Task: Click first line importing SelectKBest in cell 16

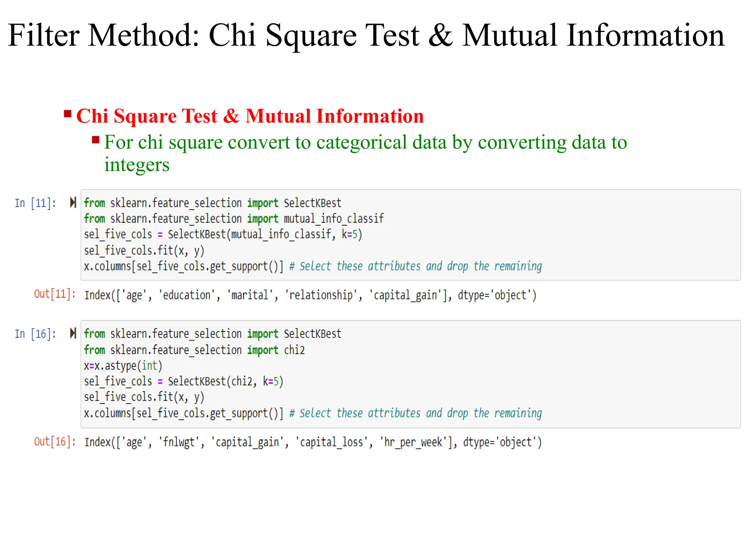Action: pos(213,334)
